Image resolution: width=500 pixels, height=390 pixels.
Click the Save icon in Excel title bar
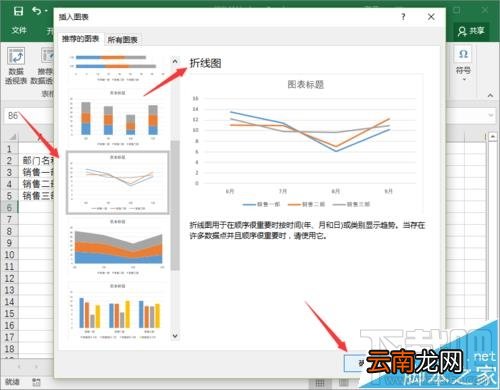18,11
